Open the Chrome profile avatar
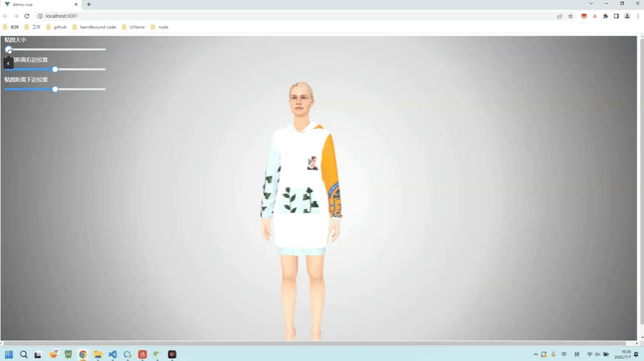Image resolution: width=644 pixels, height=361 pixels. click(627, 16)
